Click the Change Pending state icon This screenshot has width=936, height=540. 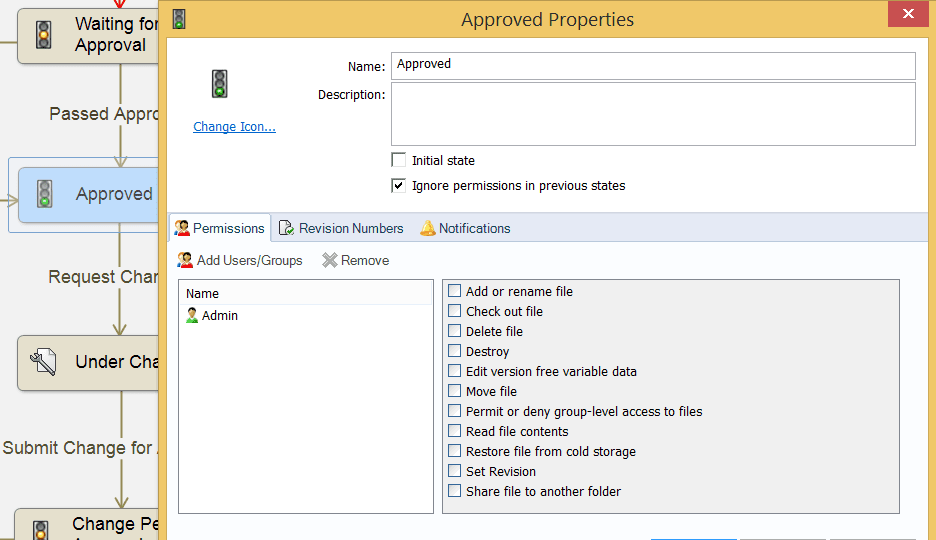[x=41, y=529]
